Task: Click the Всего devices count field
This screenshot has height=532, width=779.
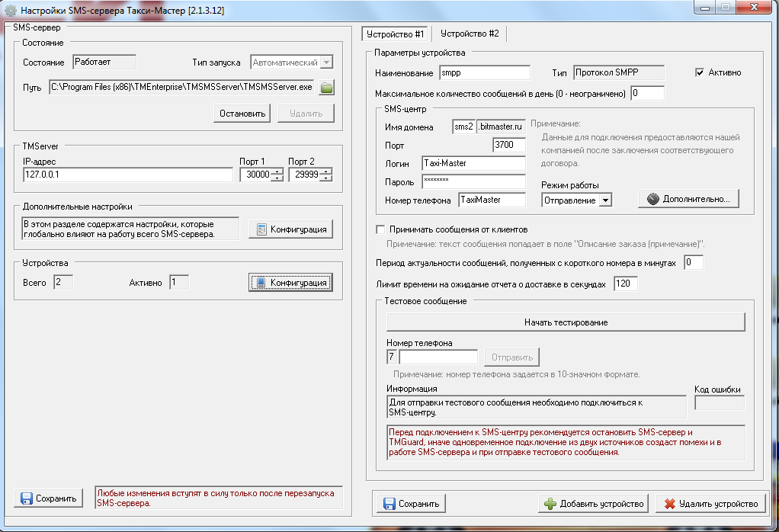Action: click(63, 282)
